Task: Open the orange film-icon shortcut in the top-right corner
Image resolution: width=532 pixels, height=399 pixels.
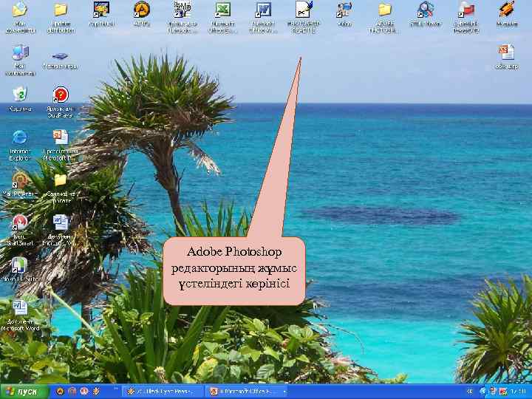Action: 507,14
